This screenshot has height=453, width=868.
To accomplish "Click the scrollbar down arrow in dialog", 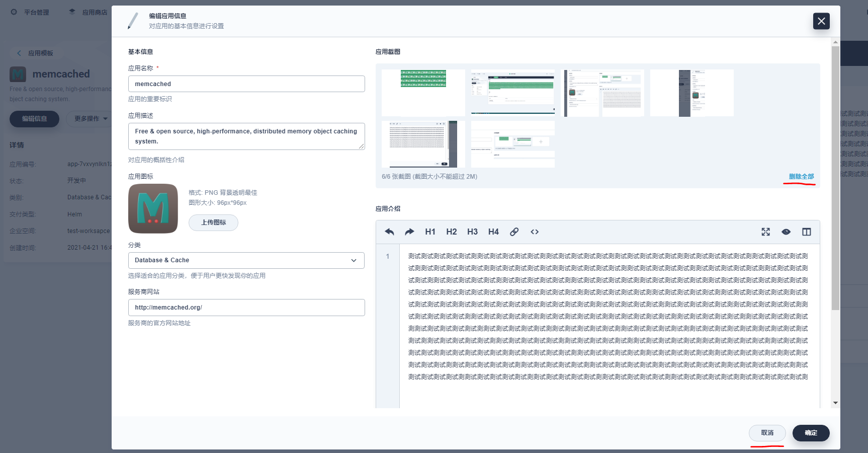I will (x=835, y=403).
